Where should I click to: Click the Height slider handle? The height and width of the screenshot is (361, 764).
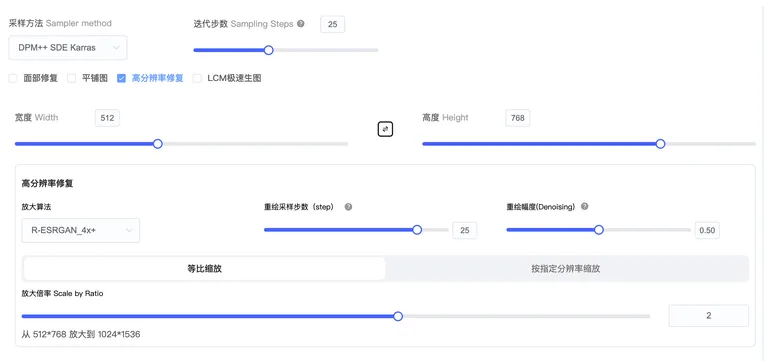[x=660, y=144]
